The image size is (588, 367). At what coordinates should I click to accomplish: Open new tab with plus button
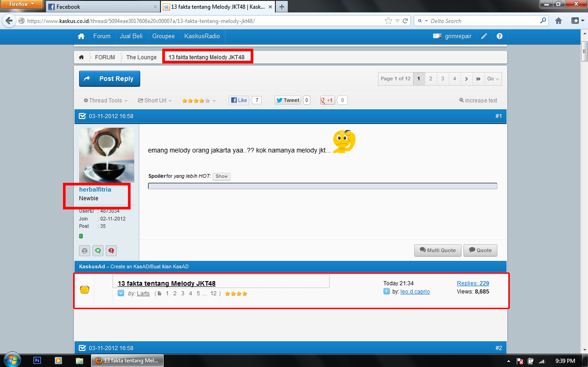click(x=281, y=6)
